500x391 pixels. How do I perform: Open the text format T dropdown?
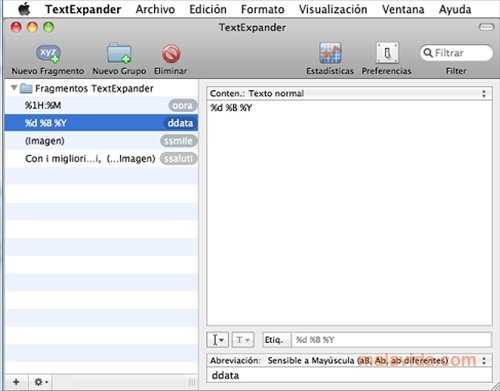point(243,340)
